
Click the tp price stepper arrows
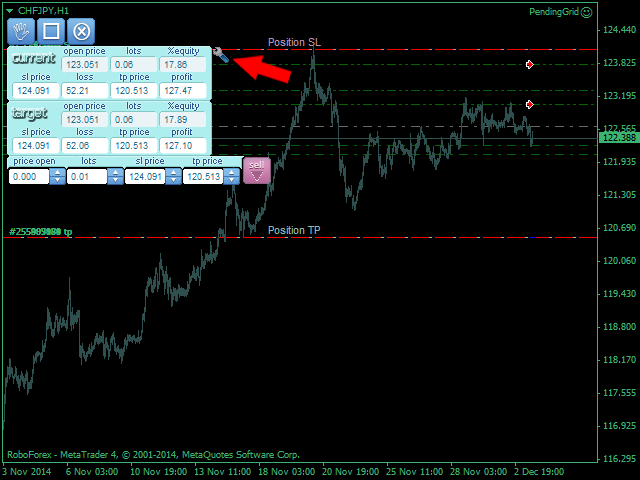tap(232, 176)
